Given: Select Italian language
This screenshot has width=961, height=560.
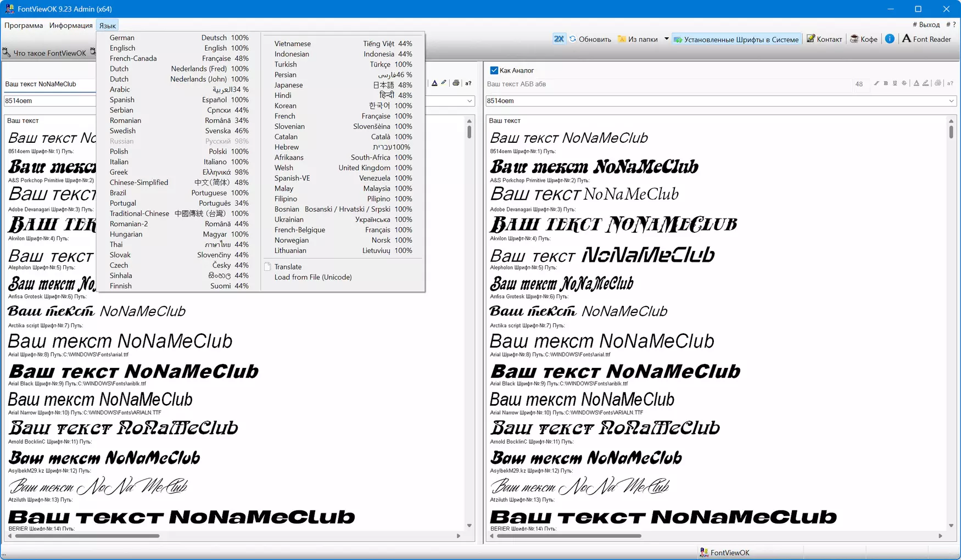Looking at the screenshot, I should (x=179, y=162).
